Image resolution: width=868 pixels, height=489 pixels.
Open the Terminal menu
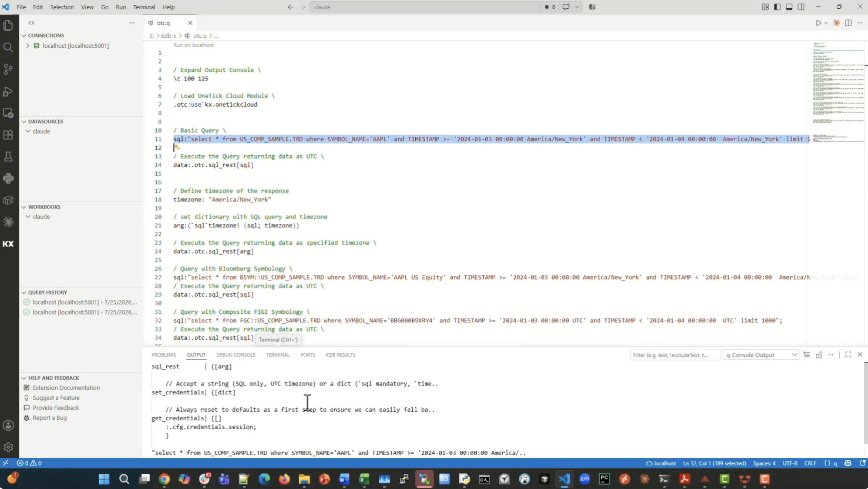pyautogui.click(x=144, y=7)
